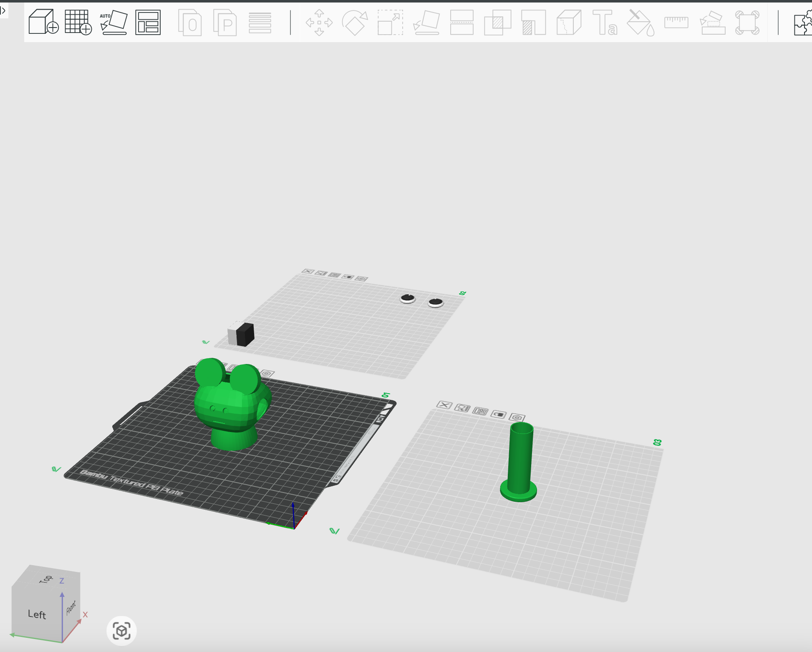The height and width of the screenshot is (652, 812).
Task: Open the Color painting bucket tool
Action: tap(641, 23)
